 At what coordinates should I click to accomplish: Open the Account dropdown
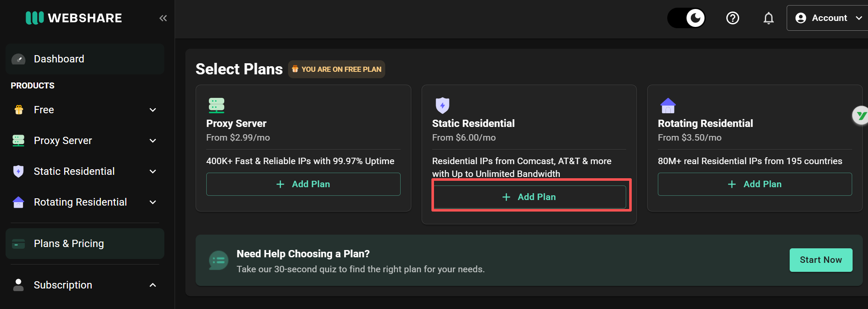pyautogui.click(x=828, y=18)
